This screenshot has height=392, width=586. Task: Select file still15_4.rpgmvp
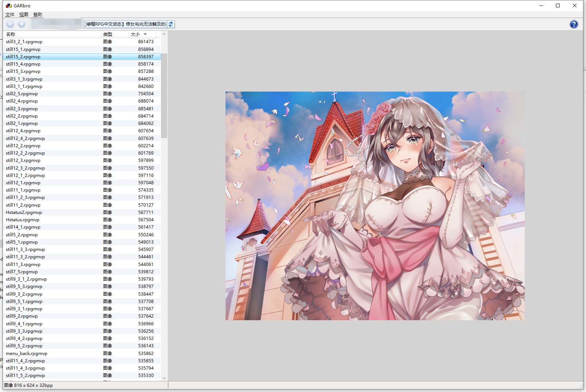[82, 64]
